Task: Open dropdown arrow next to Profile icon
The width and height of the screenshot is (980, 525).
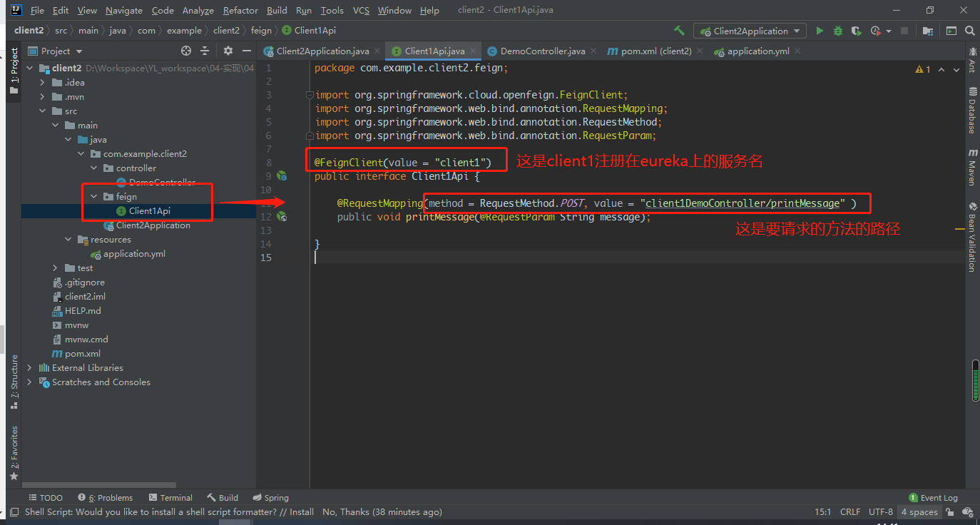Action: [x=889, y=31]
